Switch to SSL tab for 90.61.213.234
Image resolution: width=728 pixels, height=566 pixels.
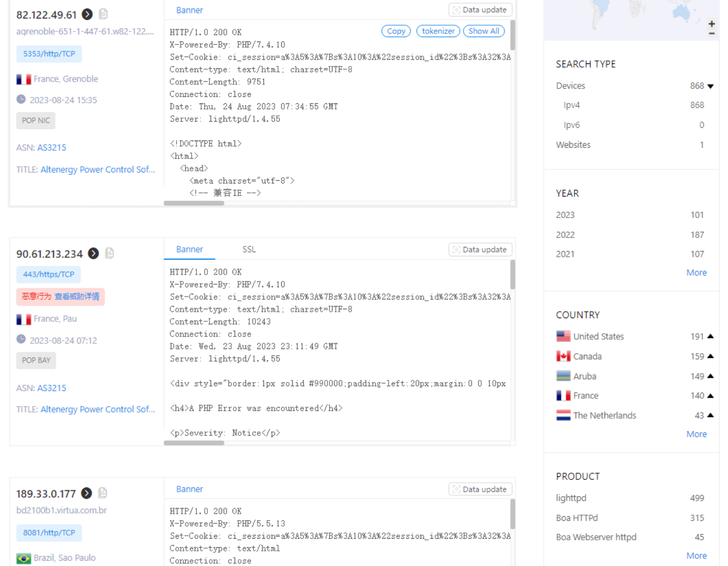tap(249, 249)
